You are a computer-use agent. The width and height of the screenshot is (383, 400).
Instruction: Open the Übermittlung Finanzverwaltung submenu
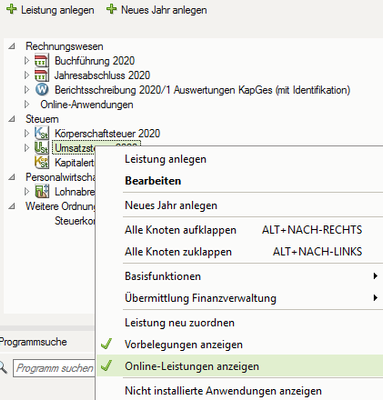pyautogui.click(x=240, y=298)
